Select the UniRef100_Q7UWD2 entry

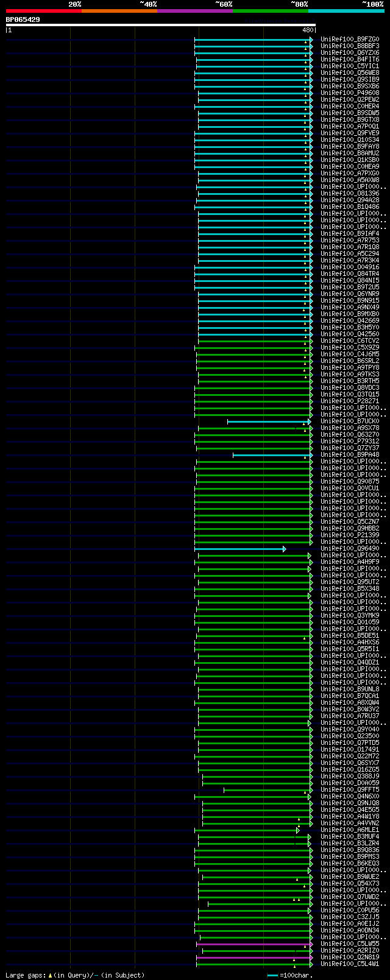(x=350, y=897)
